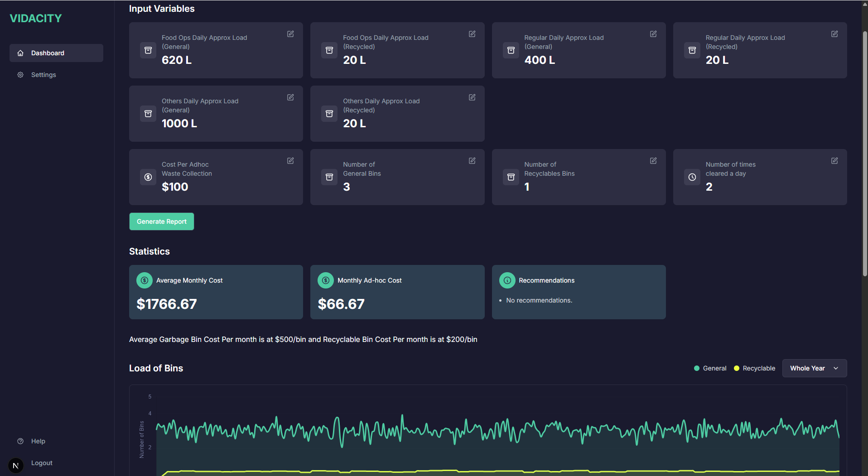Edit Food Ops Daily Approx Load (Recycled)
Image resolution: width=868 pixels, height=476 pixels.
click(x=472, y=34)
